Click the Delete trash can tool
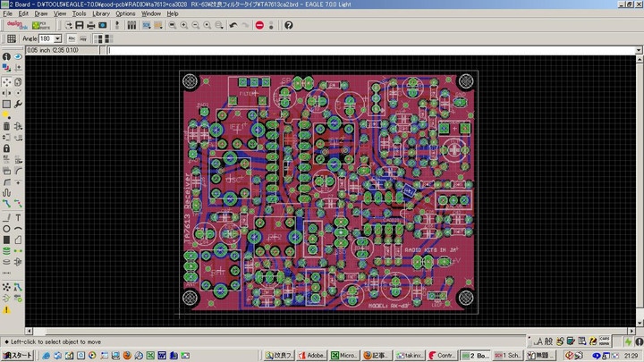644x362 pixels. [6, 126]
